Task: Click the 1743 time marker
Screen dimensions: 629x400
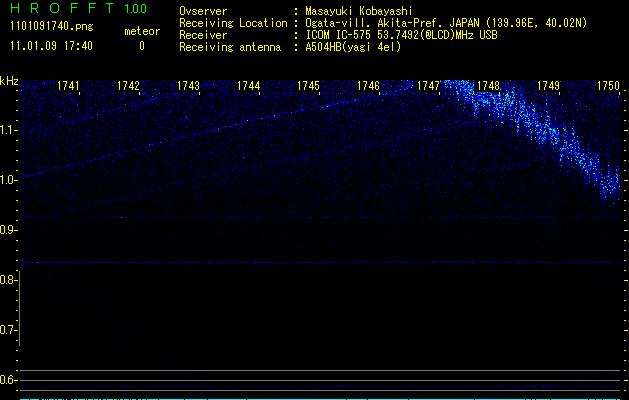Action: pyautogui.click(x=189, y=86)
